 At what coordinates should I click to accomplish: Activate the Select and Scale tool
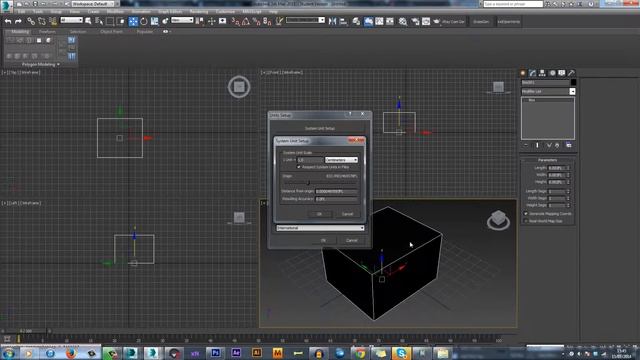coord(154,21)
